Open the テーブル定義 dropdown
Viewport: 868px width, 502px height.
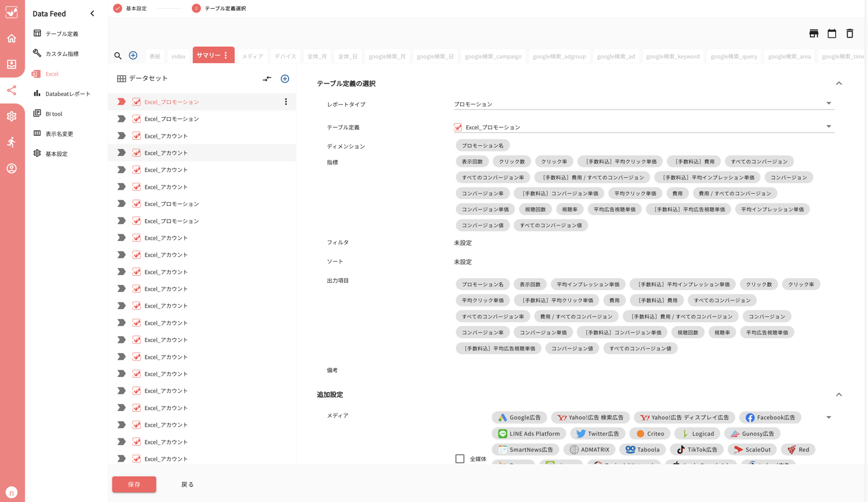coord(828,126)
